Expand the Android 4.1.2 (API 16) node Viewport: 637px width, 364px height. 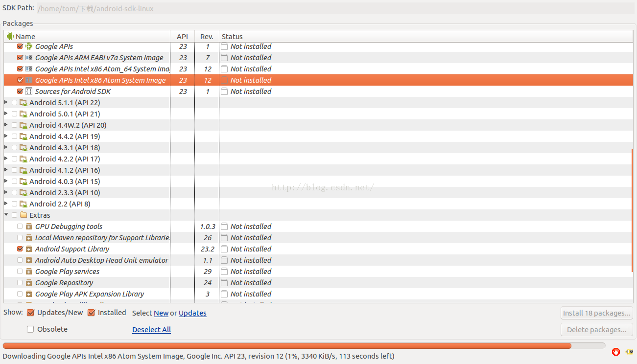[6, 170]
